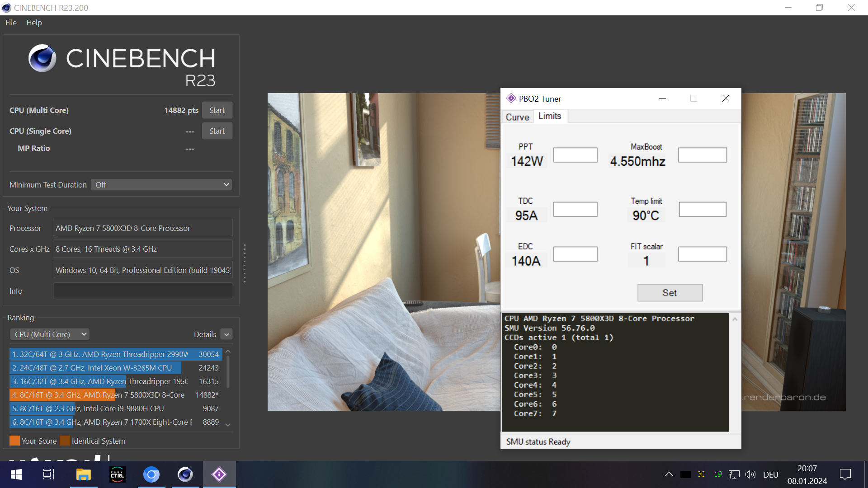Click the ranking list scrollbar
Image resolution: width=868 pixels, height=488 pixels.
point(228,371)
